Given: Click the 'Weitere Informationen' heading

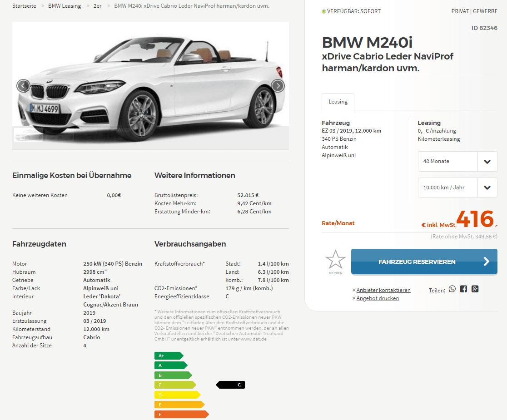Looking at the screenshot, I should point(194,175).
